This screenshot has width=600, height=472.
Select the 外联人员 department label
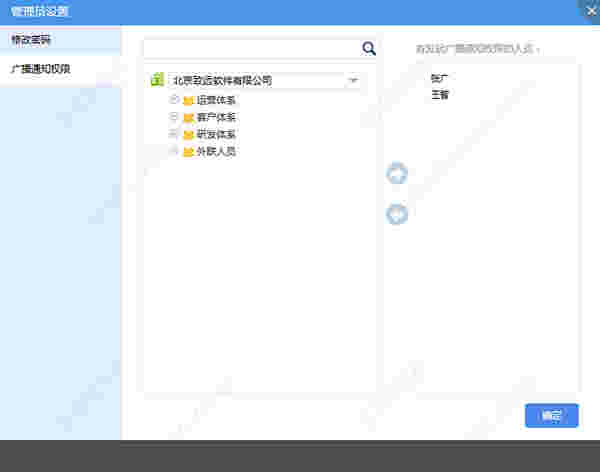coord(216,151)
